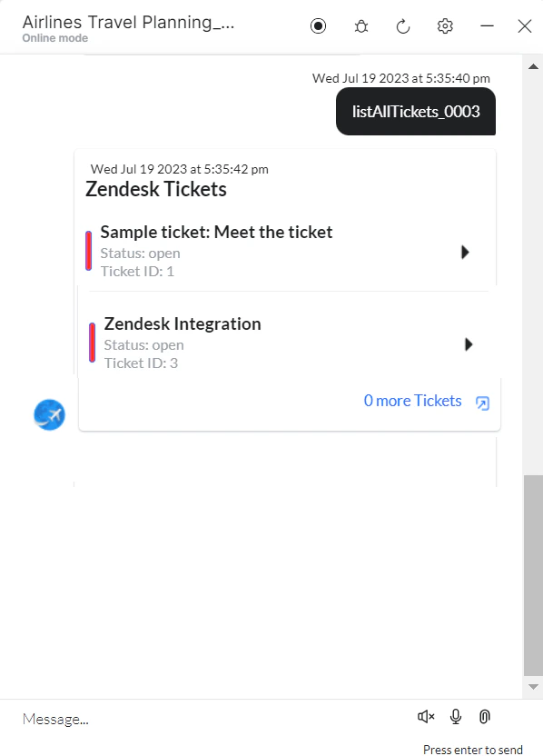This screenshot has width=543, height=756.
Task: Open the chat settings gear
Action: coord(445,25)
